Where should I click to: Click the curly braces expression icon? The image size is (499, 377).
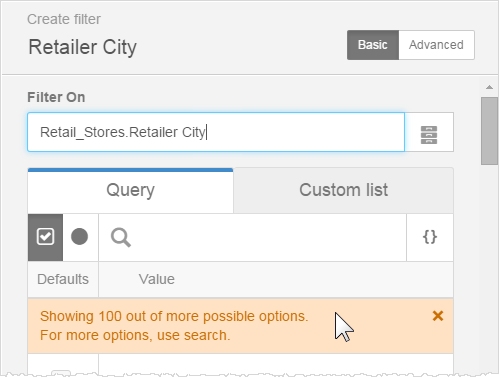click(430, 237)
